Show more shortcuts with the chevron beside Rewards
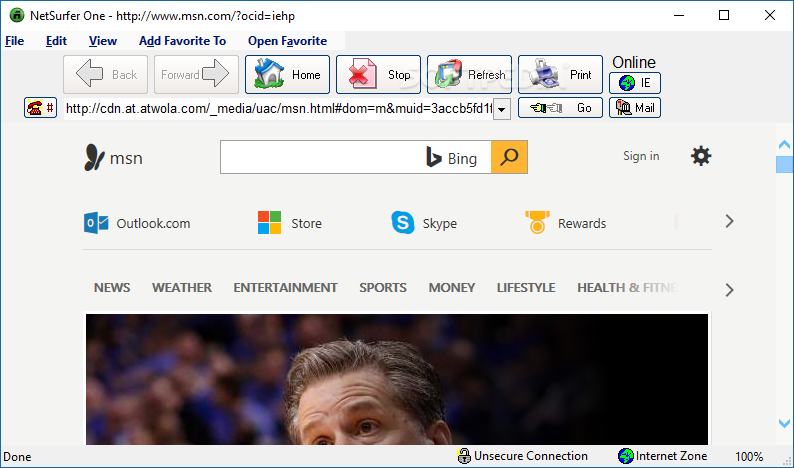Viewport: 794px width, 468px height. pyautogui.click(x=729, y=221)
